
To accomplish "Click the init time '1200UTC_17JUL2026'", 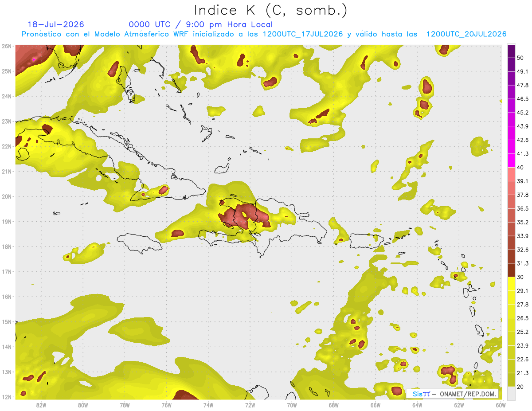I will (302, 34).
